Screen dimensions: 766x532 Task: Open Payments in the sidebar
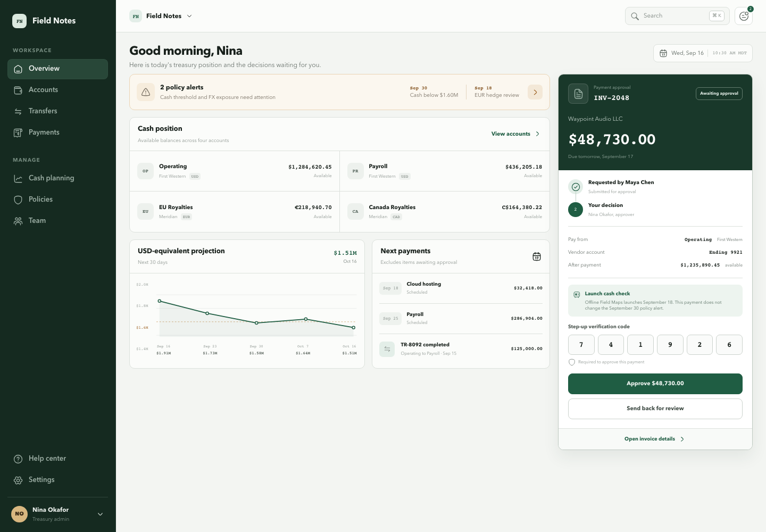[57, 133]
